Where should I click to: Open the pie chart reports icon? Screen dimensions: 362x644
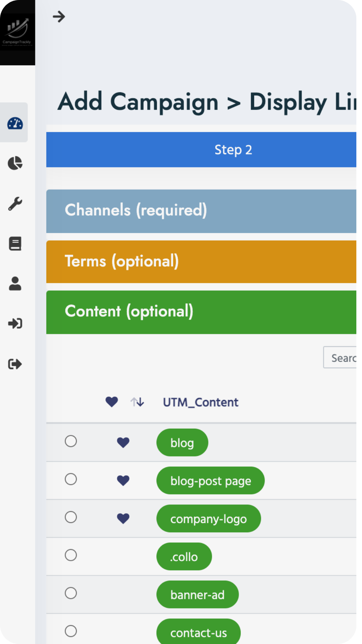[15, 163]
